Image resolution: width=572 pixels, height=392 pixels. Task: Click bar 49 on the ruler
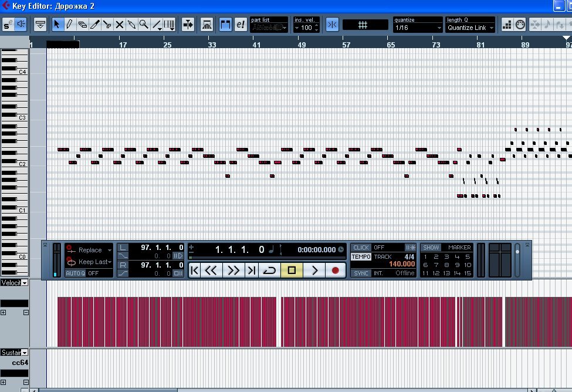(x=302, y=45)
